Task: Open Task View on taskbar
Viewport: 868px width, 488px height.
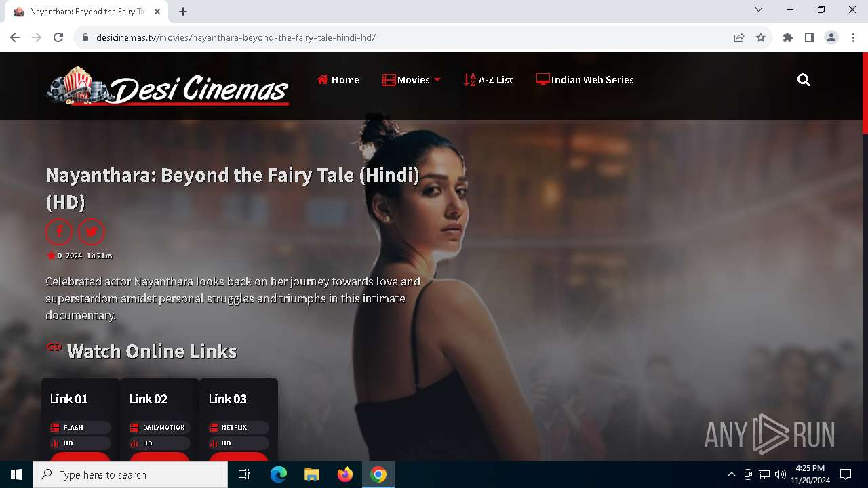Action: pyautogui.click(x=244, y=474)
